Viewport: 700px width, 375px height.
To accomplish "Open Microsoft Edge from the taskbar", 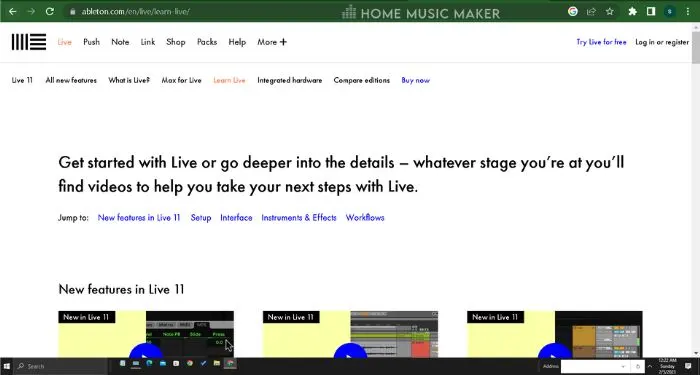I will [149, 364].
